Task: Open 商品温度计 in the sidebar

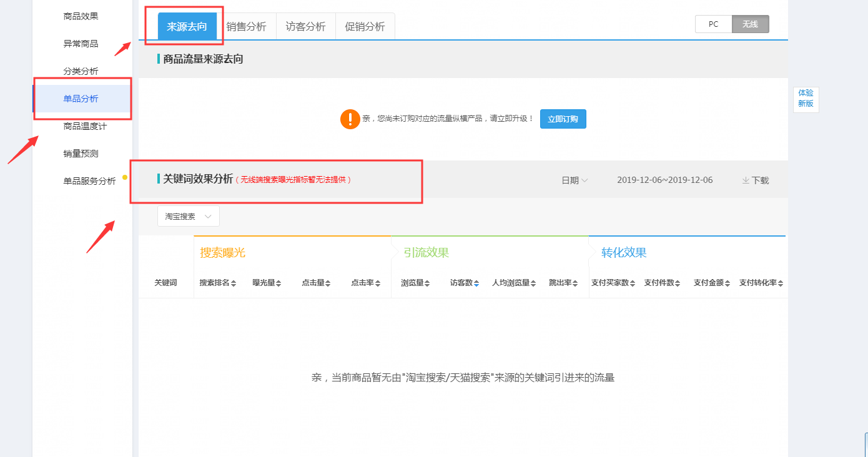Action: [85, 126]
